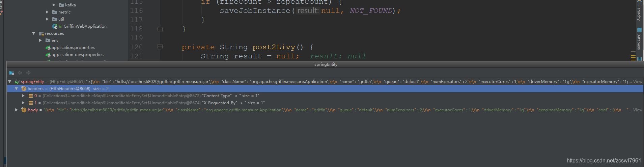Viewport: 644px width, 167px height.
Task: Expand header entry 0 Content-Type arrow
Action: 23,95
